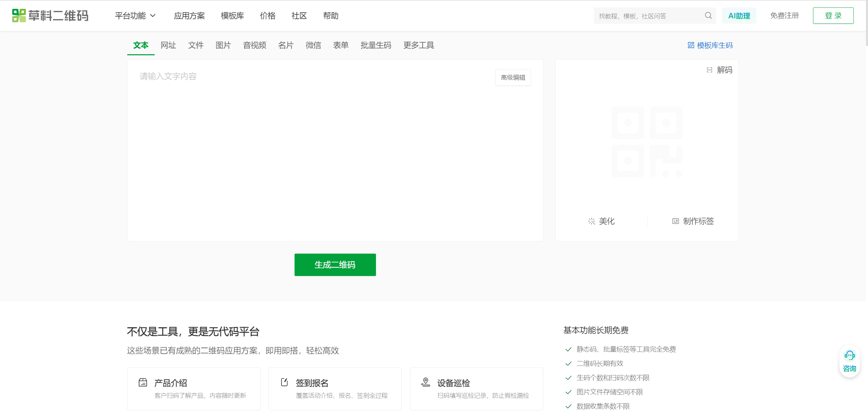
Task: Open the 签到报名 solution card title
Action: coord(312,383)
